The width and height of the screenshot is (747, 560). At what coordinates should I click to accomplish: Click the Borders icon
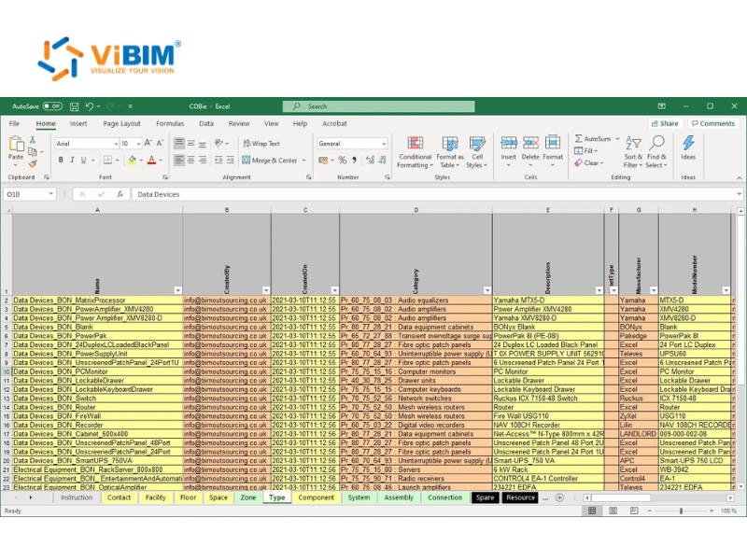pos(108,160)
